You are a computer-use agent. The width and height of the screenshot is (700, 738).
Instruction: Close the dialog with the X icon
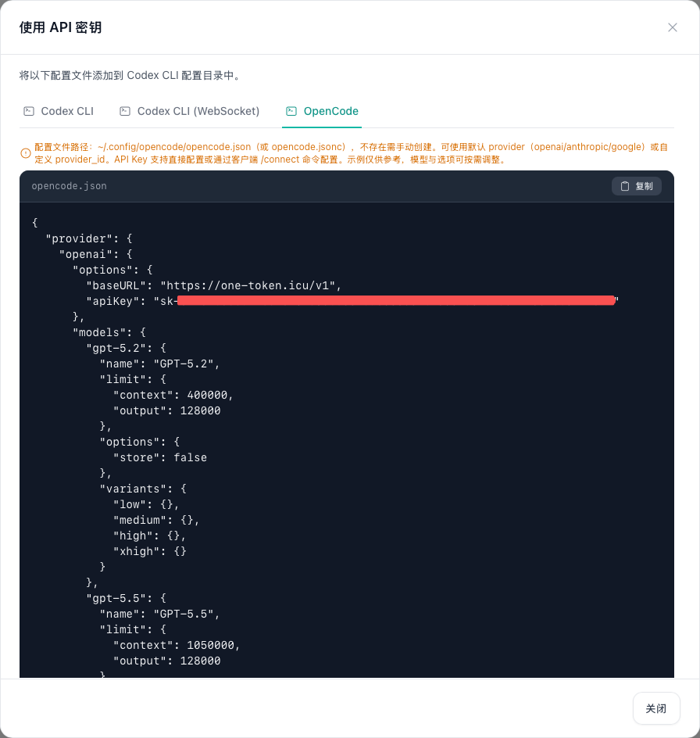672,27
